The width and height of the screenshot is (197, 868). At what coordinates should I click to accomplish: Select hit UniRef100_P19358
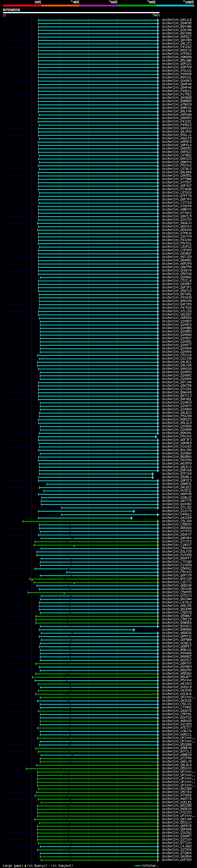(x=177, y=555)
